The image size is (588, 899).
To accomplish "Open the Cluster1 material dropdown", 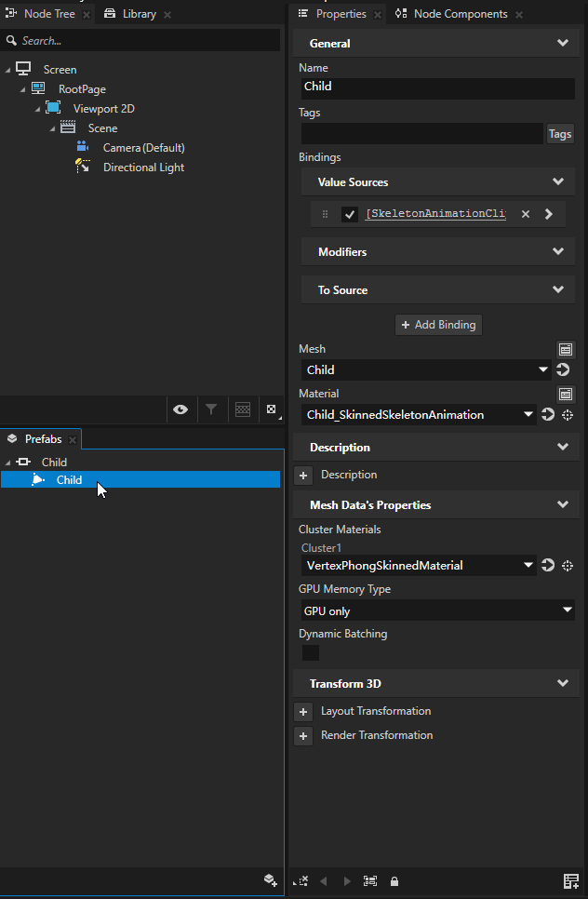I will tap(528, 565).
